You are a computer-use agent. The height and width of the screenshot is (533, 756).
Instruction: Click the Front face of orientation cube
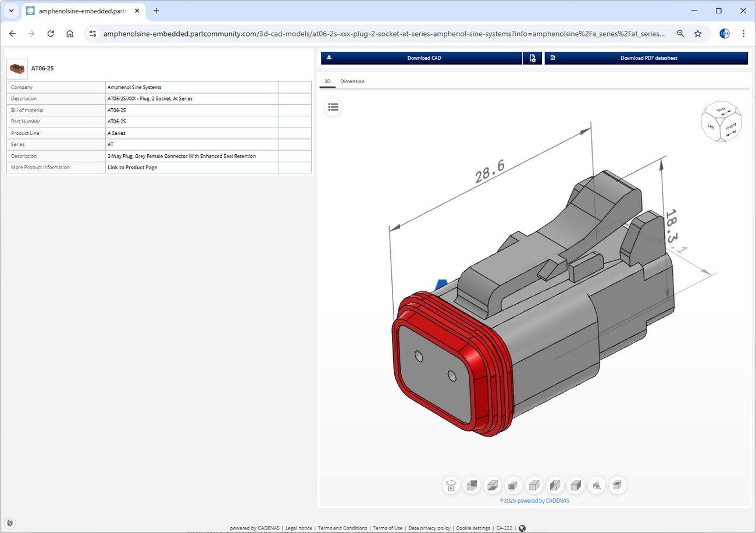(x=730, y=129)
